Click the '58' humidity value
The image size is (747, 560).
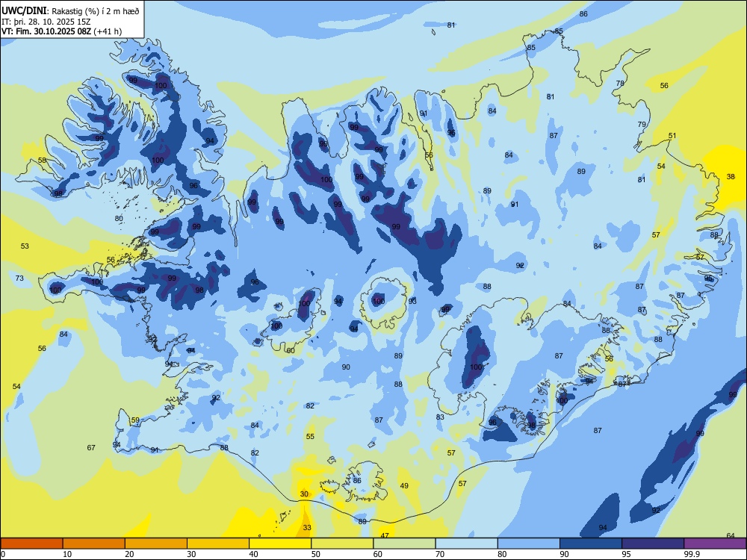(x=43, y=160)
